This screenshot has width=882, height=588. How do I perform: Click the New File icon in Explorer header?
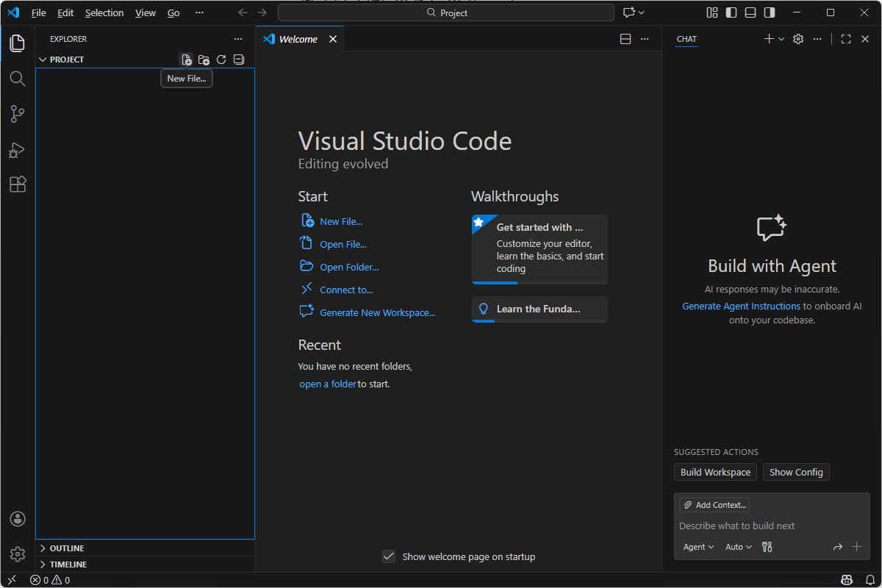[187, 60]
